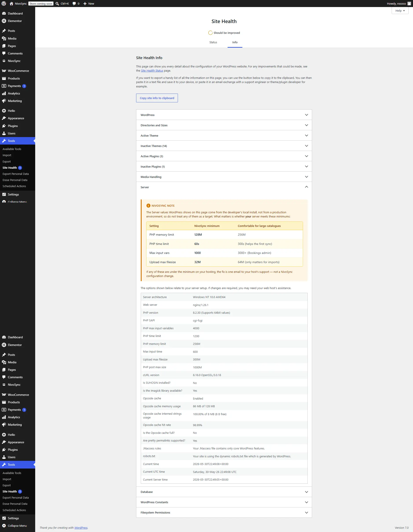Click the 8.2.30 (Supports 64bit values) text

click(x=211, y=313)
